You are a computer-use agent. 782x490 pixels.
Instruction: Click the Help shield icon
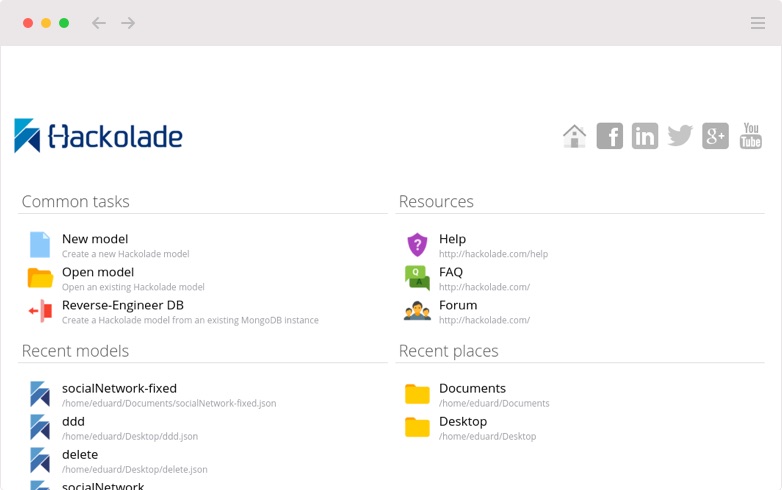pos(417,245)
